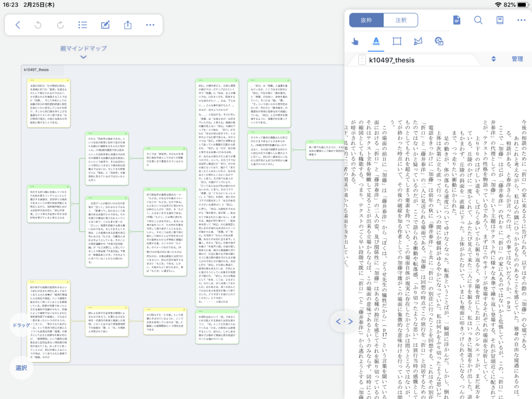The image size is (532, 399).
Task: Open dots menu on 師が弟子の就職 card
Action: click(32, 282)
